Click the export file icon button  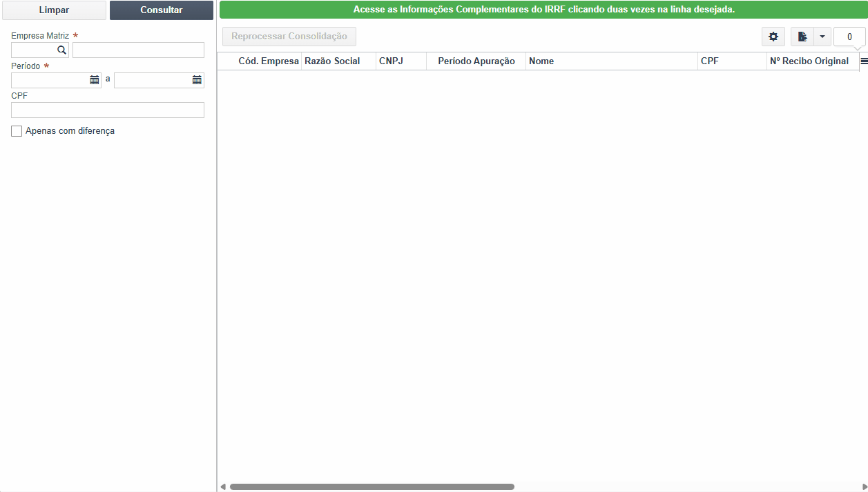click(x=802, y=37)
